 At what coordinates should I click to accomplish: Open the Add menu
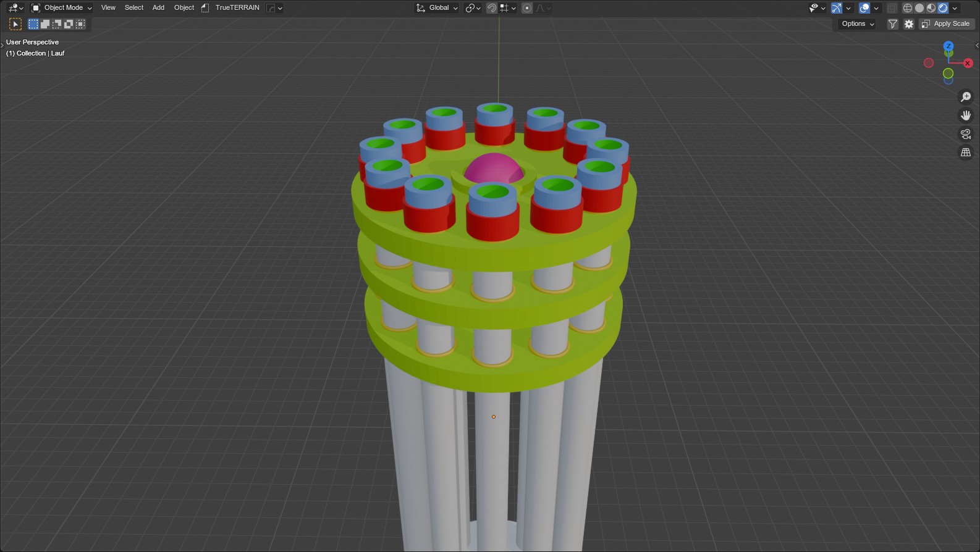click(158, 8)
